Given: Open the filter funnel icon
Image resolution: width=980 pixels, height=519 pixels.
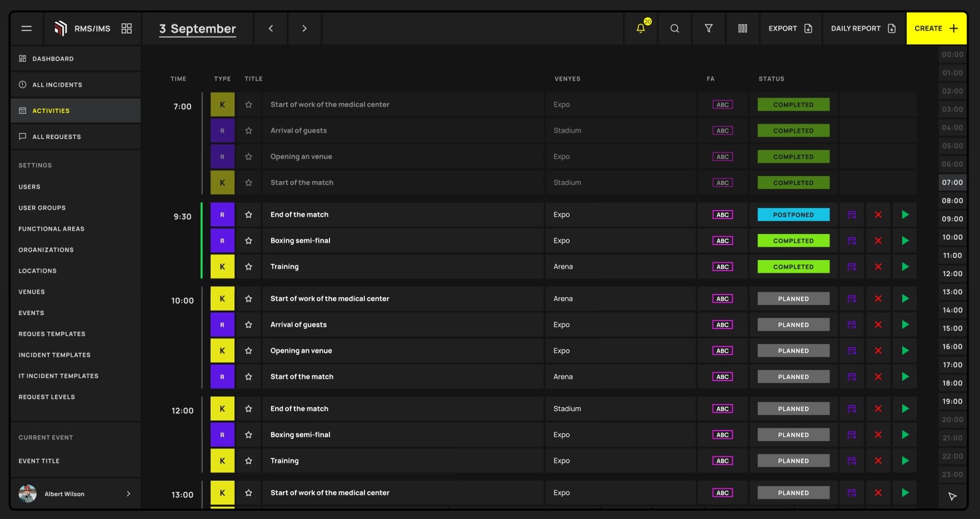Looking at the screenshot, I should click(x=708, y=28).
